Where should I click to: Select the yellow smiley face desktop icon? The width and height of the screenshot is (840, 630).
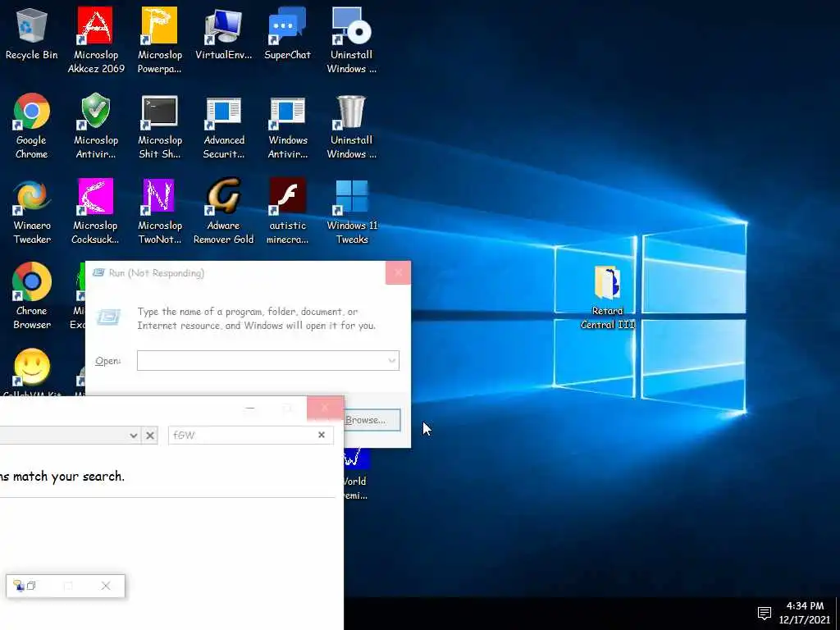point(32,367)
